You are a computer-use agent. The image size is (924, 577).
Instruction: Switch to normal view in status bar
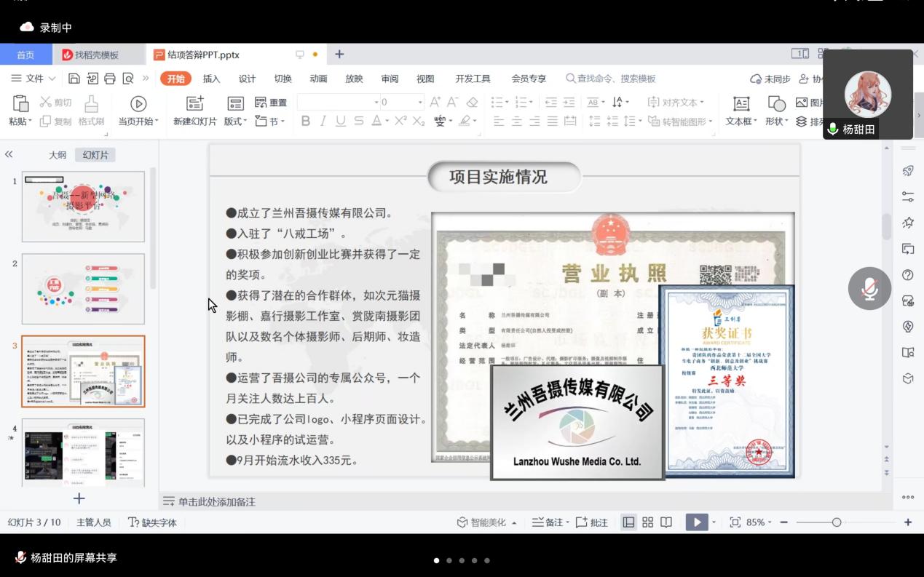pos(628,522)
